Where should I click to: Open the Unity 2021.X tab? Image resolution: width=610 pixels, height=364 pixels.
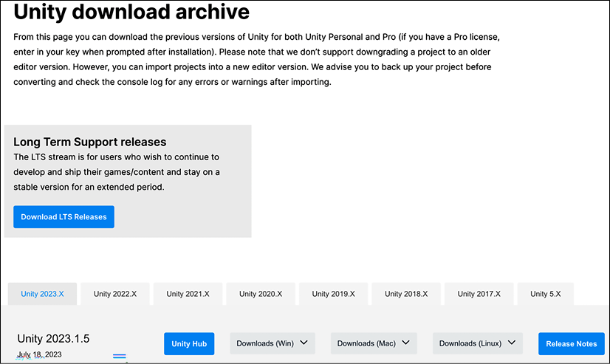point(188,294)
